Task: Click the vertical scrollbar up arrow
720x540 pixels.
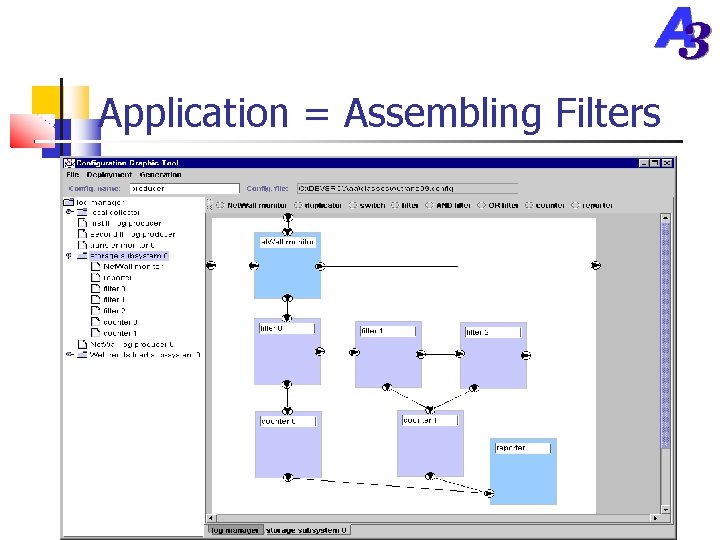Action: click(x=665, y=218)
